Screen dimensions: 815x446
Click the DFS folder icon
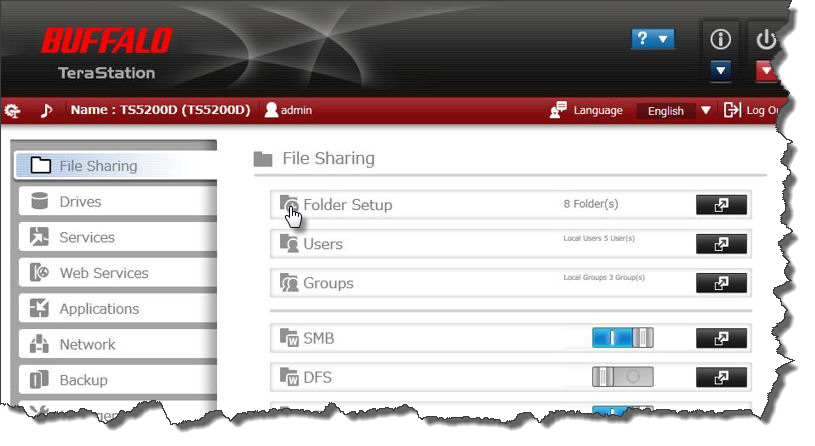[x=288, y=377]
